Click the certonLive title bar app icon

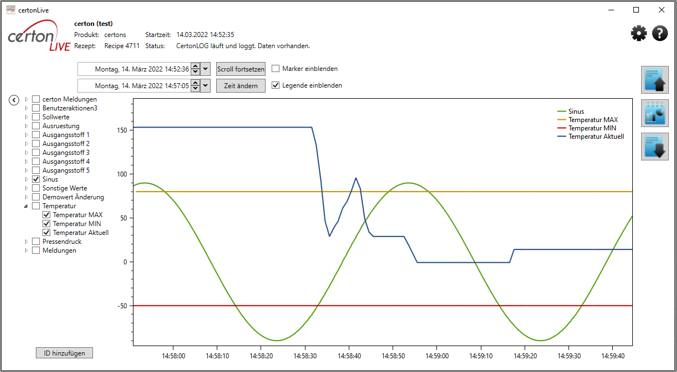pyautogui.click(x=10, y=10)
